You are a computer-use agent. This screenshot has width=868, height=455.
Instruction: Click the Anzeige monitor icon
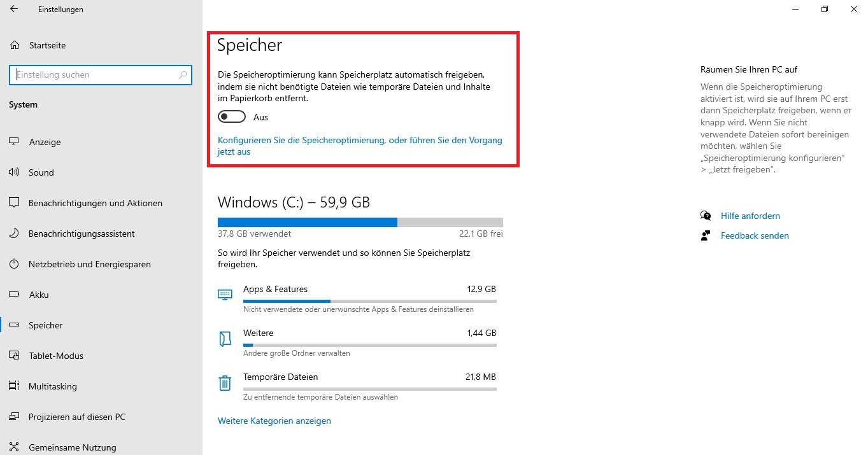(x=14, y=142)
